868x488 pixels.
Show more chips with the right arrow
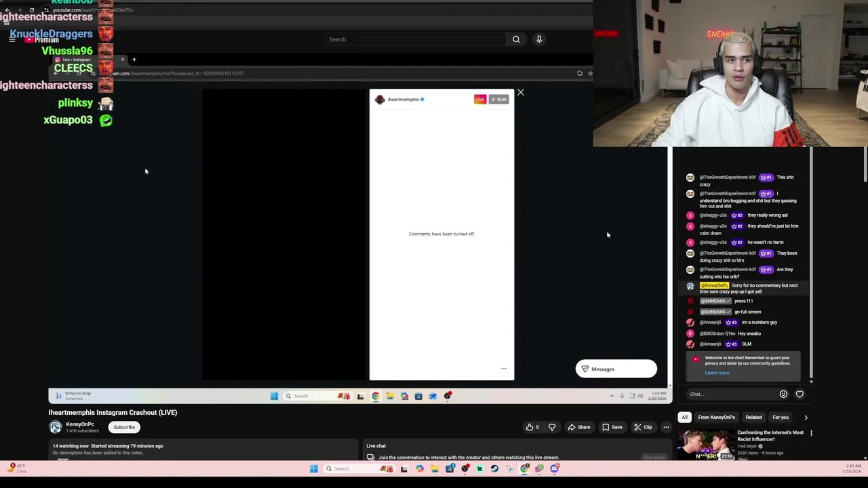pyautogui.click(x=806, y=418)
